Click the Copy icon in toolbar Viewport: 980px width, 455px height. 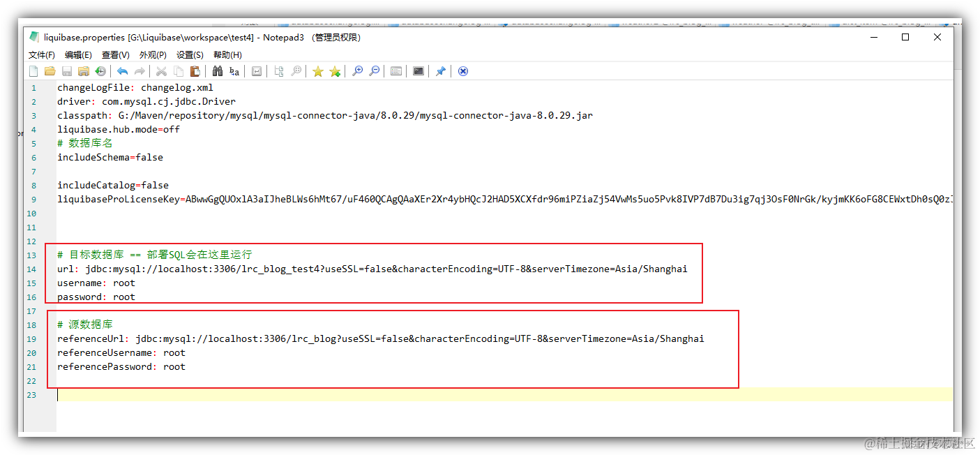coord(179,71)
